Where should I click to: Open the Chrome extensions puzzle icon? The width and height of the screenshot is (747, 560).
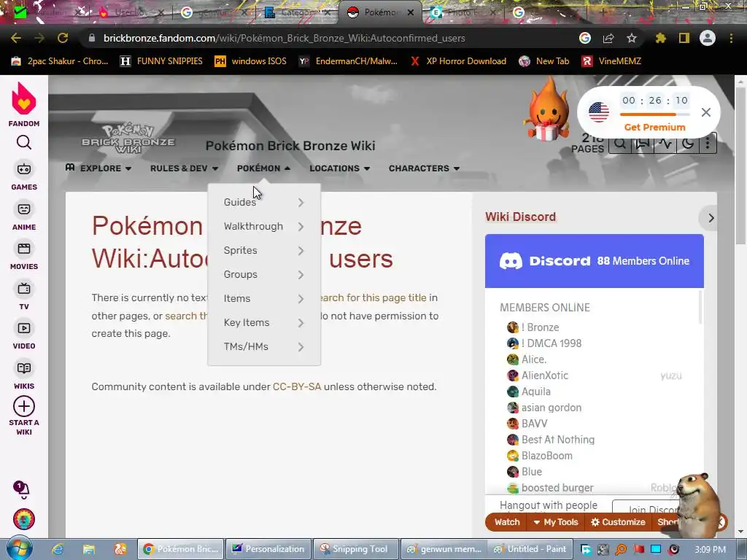(x=660, y=38)
